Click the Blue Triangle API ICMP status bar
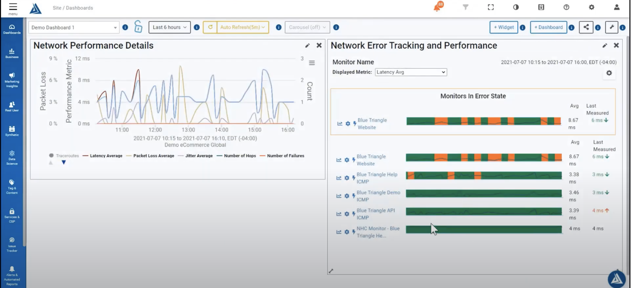This screenshot has width=644, height=288. pos(484,211)
